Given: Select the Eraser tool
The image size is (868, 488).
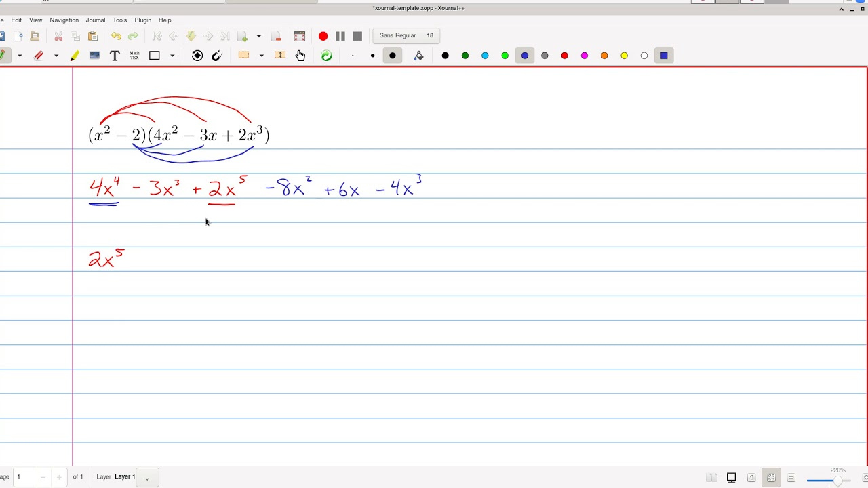Looking at the screenshot, I should (x=39, y=56).
